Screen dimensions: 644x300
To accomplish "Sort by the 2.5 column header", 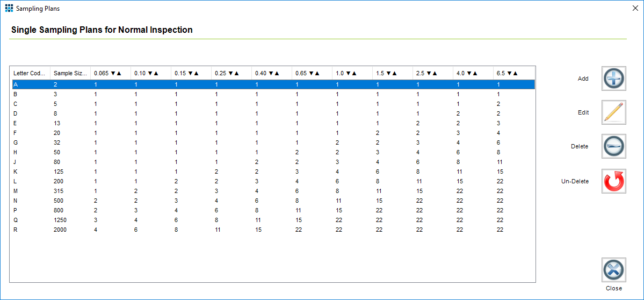I will pyautogui.click(x=427, y=73).
